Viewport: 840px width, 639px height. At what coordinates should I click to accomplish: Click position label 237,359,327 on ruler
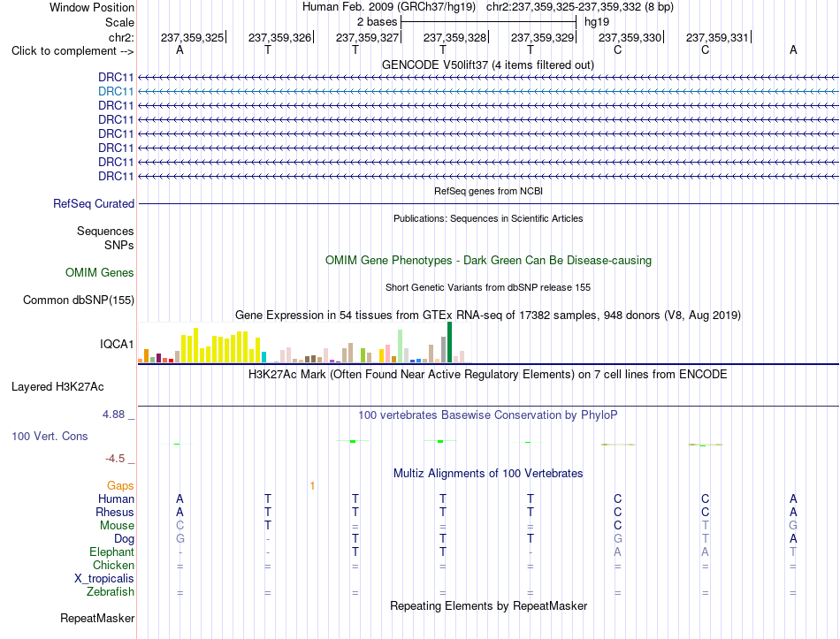pyautogui.click(x=368, y=37)
